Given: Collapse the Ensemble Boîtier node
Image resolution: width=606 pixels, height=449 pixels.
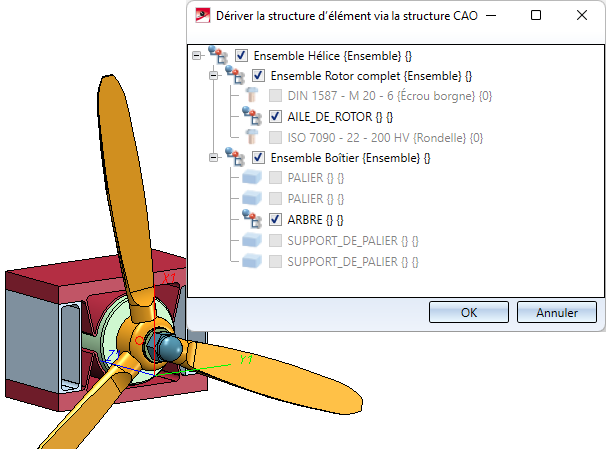Looking at the screenshot, I should 214,158.
